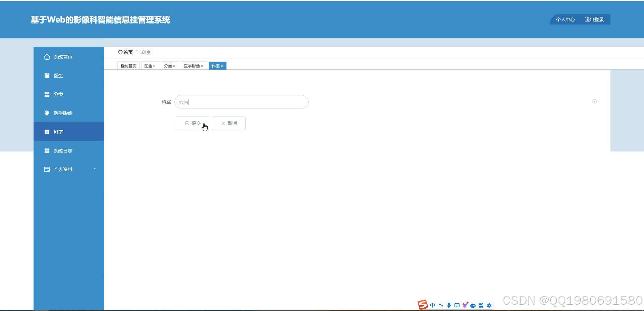Screen dimensions: 644x311
Task: Click the 提交 submit button
Action: click(x=193, y=123)
